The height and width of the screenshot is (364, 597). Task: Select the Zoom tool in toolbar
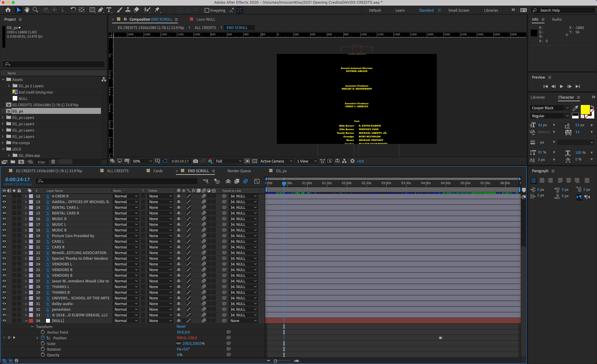coord(35,10)
